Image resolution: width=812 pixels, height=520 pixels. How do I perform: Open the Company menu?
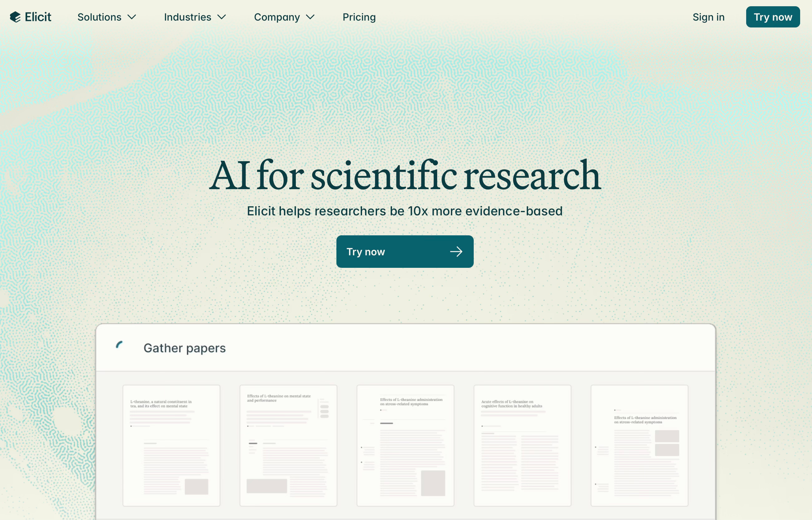(x=276, y=17)
